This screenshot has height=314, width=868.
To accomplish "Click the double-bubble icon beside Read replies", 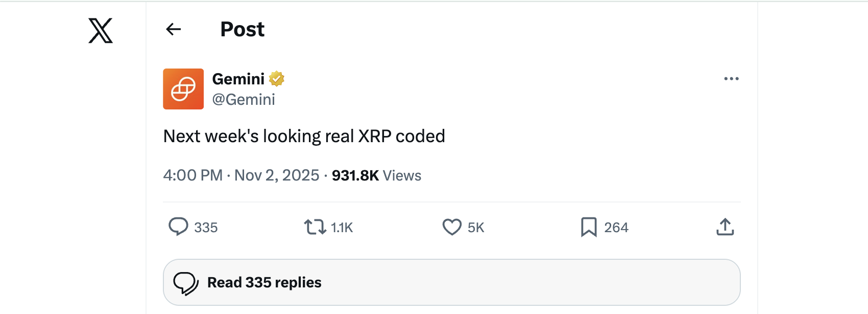I will 186,283.
